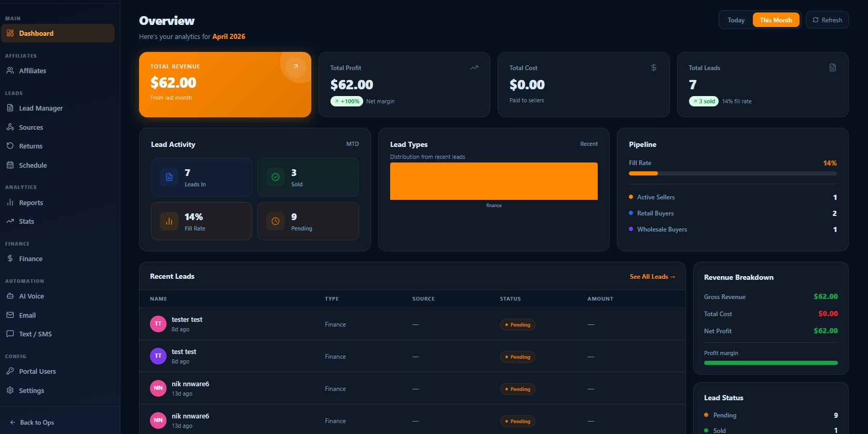Navigate Back to Ops

click(36, 423)
